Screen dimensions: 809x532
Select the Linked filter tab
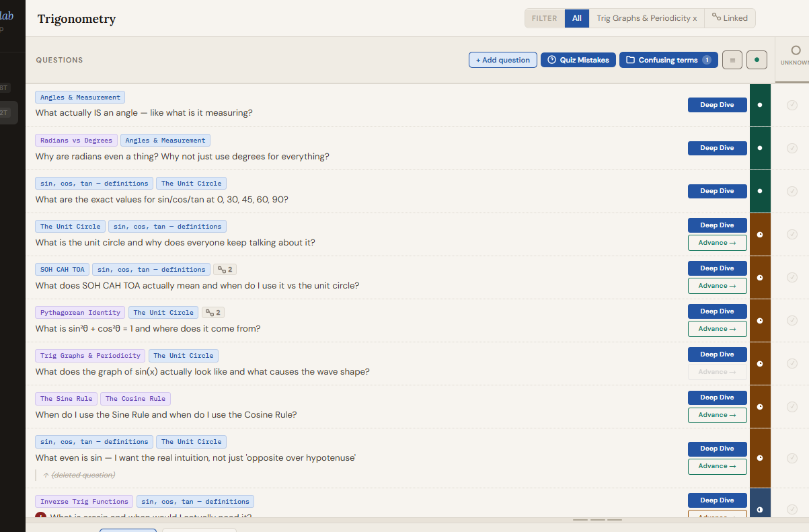tap(730, 18)
